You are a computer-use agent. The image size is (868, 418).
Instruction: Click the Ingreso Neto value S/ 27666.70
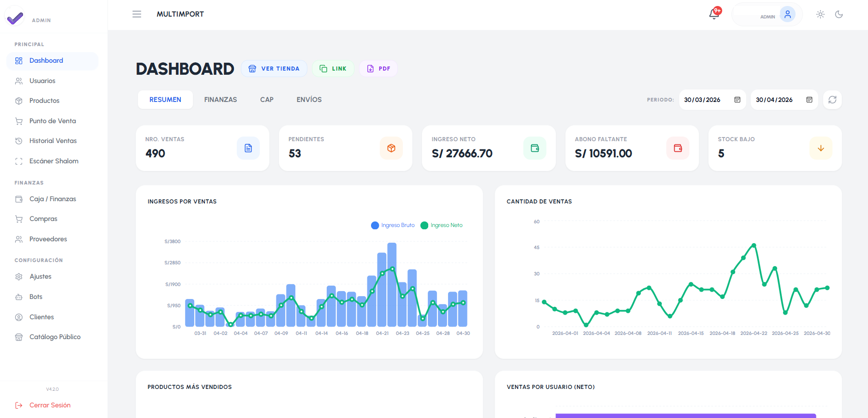[x=462, y=153]
